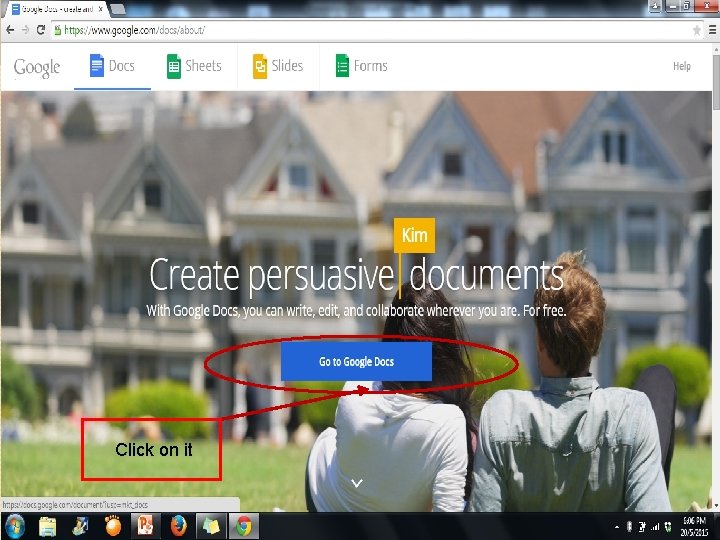The image size is (720, 540).
Task: Open Firefox from the taskbar
Action: pos(179,526)
